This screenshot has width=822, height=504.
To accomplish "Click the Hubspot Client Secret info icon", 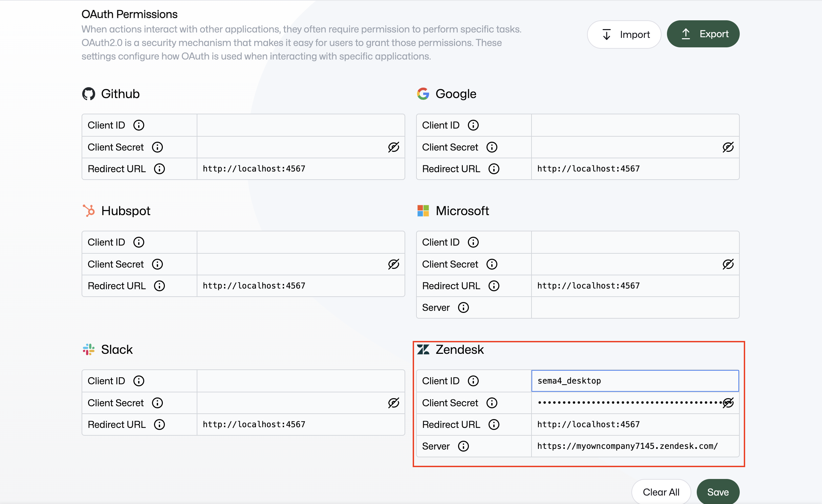I will [x=157, y=264].
